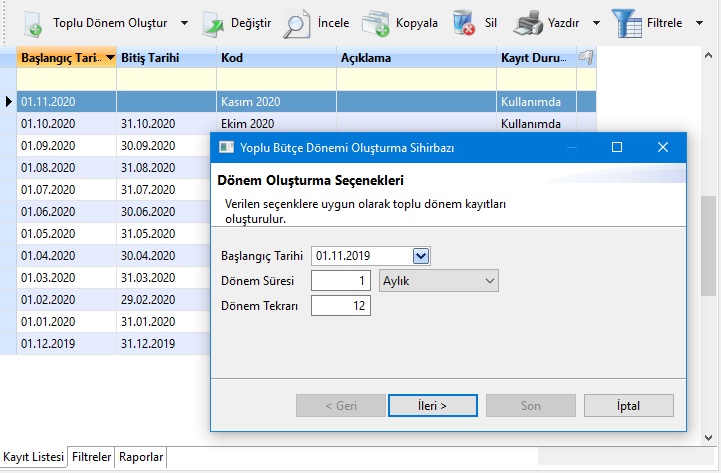Screen dimensions: 721x473
Task: Switch to the Raporlar tab
Action: point(141,457)
